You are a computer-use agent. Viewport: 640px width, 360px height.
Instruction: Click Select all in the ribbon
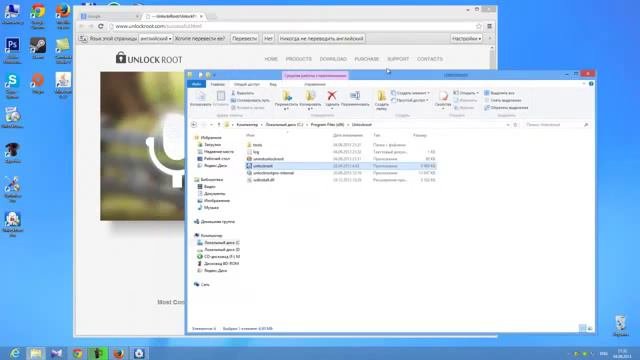point(499,93)
